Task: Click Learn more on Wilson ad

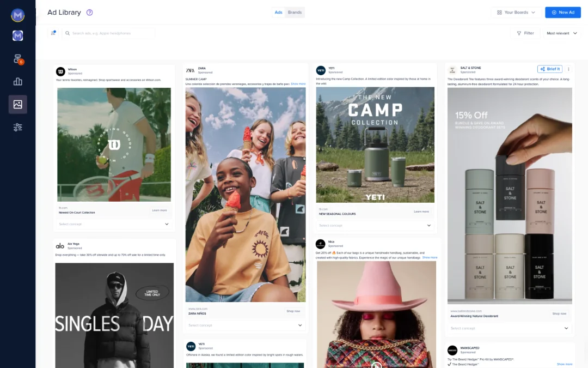Action: point(160,210)
